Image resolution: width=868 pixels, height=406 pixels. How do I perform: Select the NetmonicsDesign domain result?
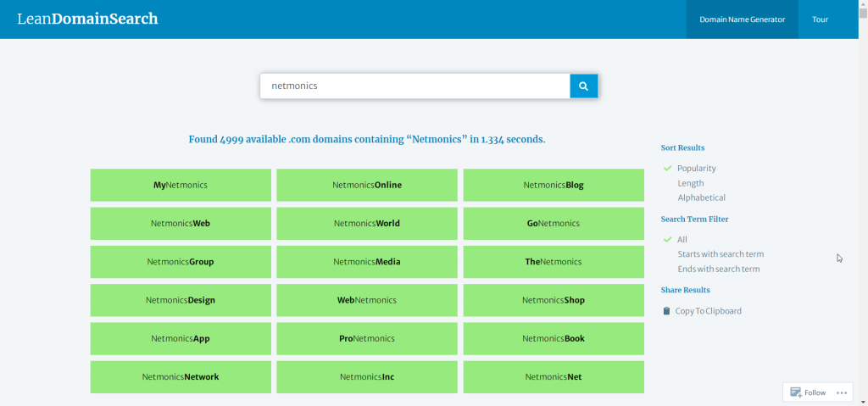coord(181,300)
